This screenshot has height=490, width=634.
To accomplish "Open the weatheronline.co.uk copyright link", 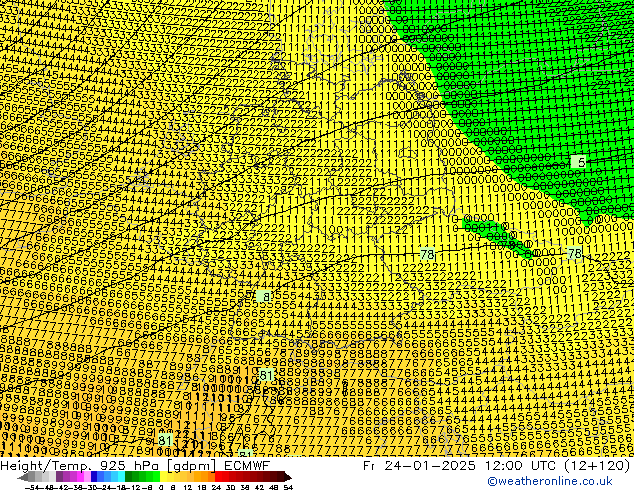I will 550,481.
